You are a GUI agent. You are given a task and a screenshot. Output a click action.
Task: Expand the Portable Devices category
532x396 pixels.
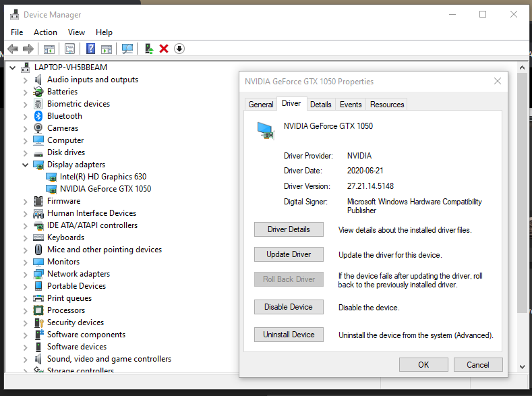(x=25, y=287)
